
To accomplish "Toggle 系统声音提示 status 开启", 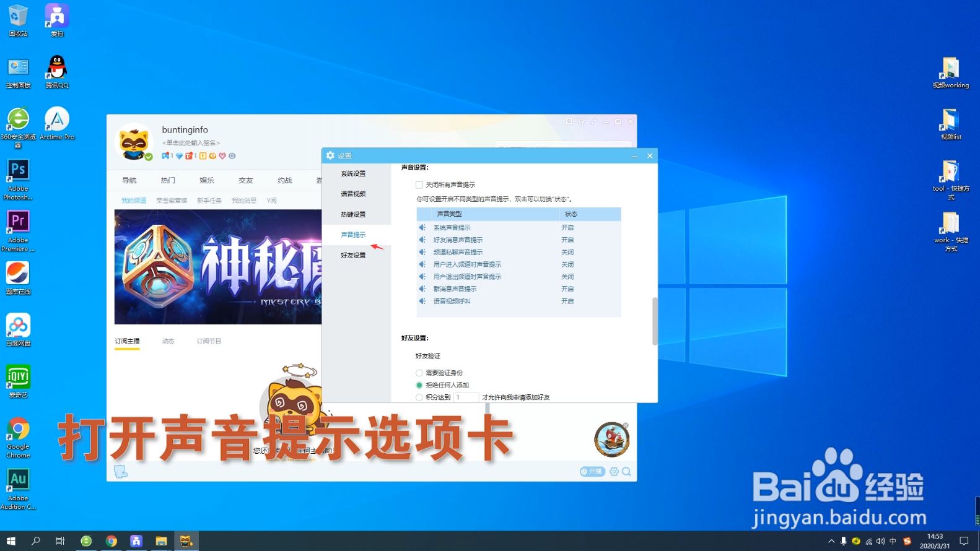I will click(x=567, y=227).
